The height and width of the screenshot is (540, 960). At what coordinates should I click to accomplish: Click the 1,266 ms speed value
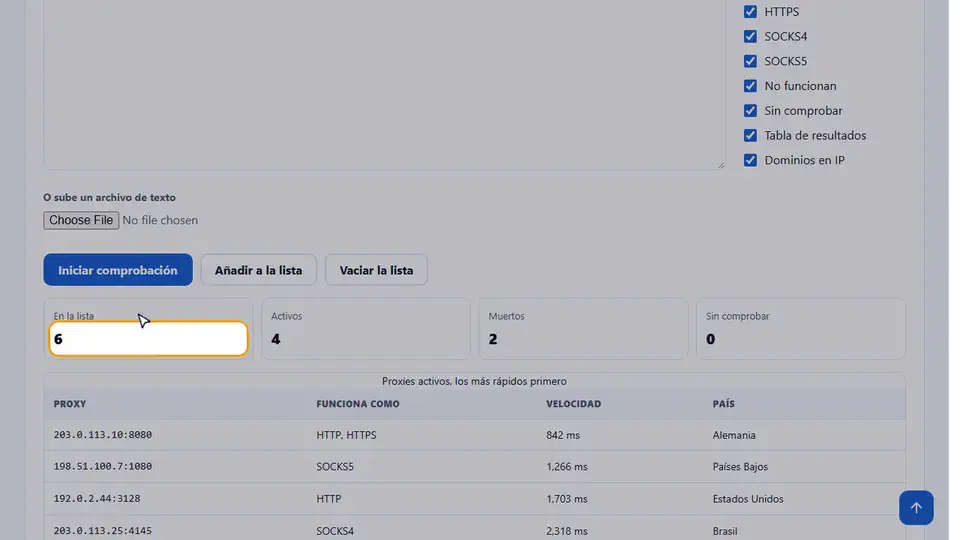[x=566, y=467]
